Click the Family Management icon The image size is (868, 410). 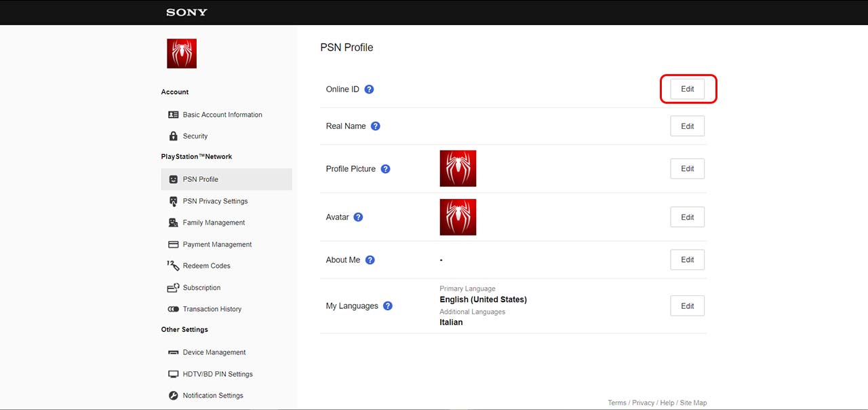click(173, 223)
